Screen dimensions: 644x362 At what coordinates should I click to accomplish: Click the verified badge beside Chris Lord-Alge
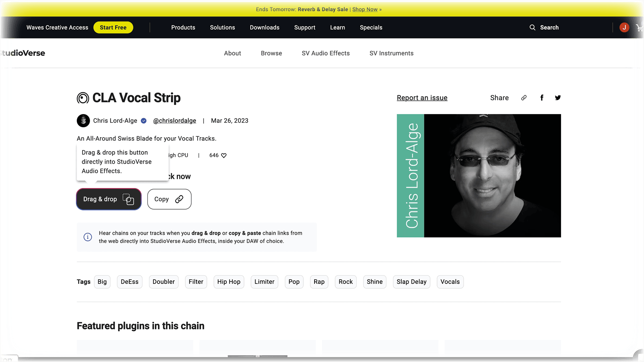pos(144,121)
